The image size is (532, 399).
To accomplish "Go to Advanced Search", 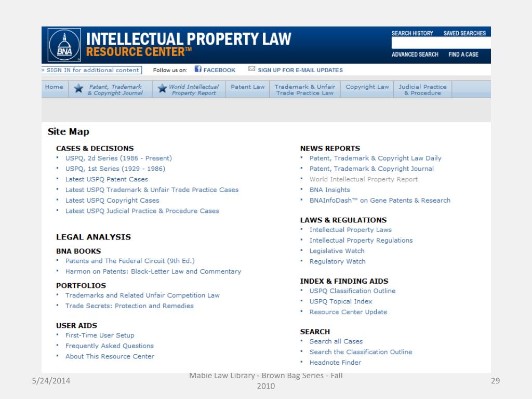I will pos(415,54).
